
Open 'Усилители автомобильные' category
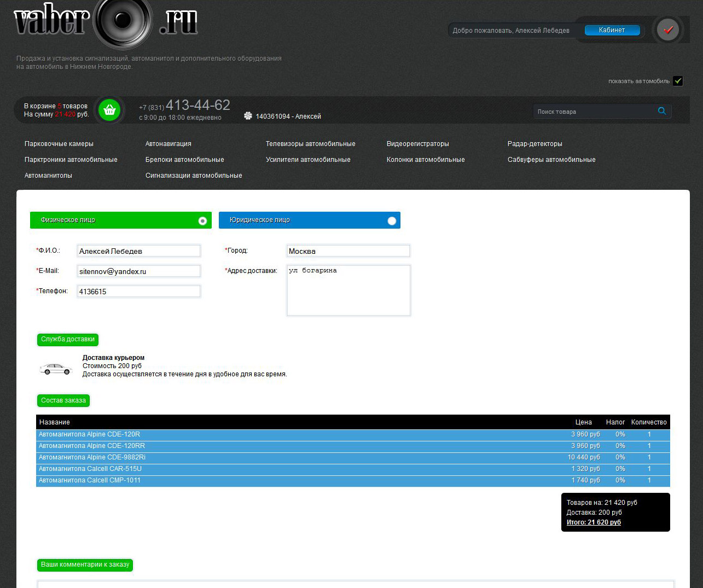308,160
